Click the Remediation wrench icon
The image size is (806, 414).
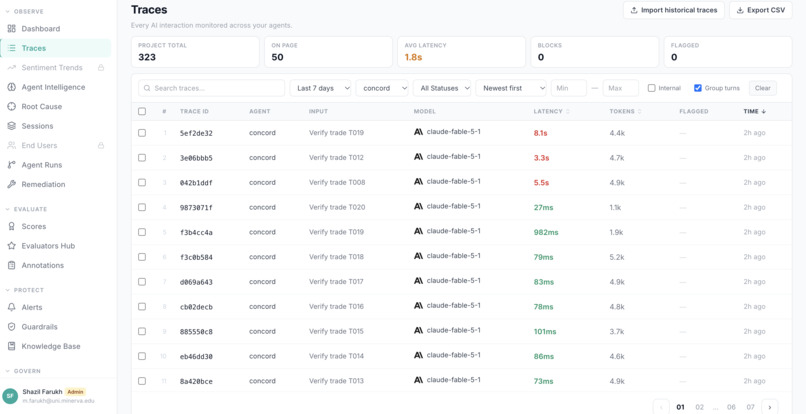pos(11,184)
